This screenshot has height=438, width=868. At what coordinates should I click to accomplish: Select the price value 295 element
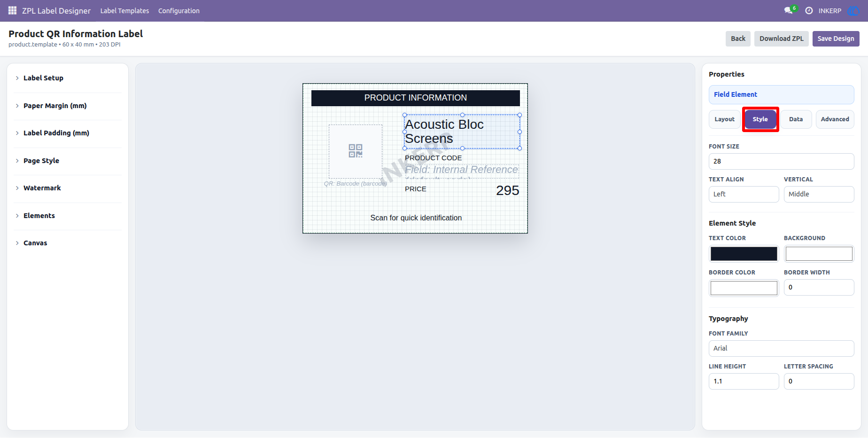[x=507, y=190]
